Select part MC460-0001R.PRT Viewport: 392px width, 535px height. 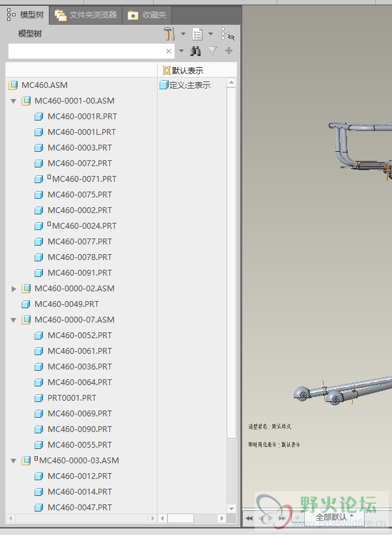click(82, 117)
